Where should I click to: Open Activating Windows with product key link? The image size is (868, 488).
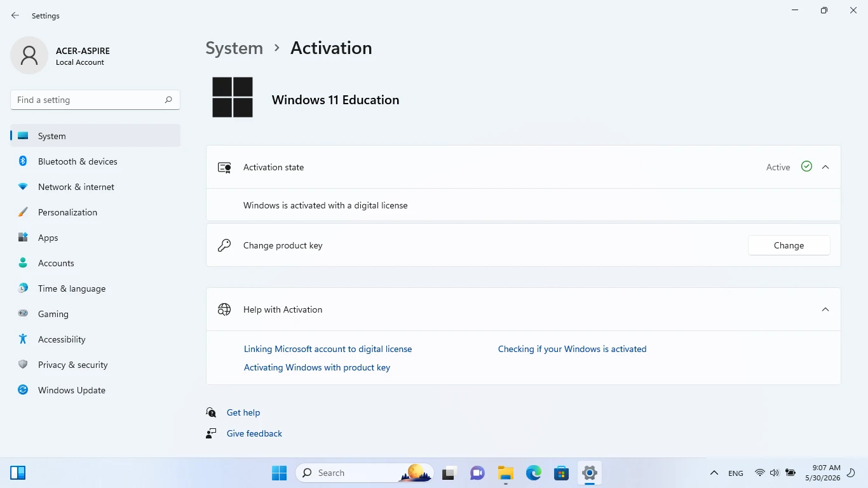click(x=317, y=367)
